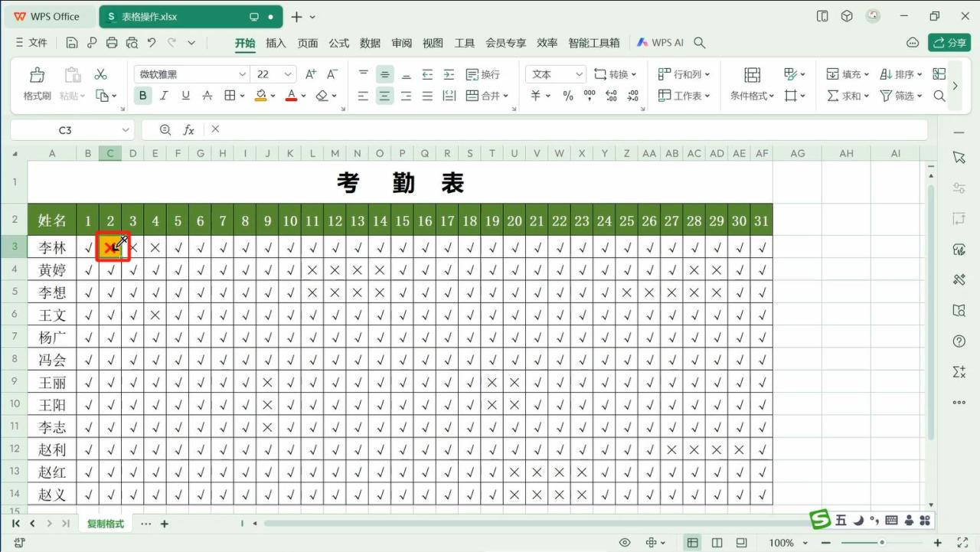Enter full screen view icon
980x552 pixels.
[964, 543]
